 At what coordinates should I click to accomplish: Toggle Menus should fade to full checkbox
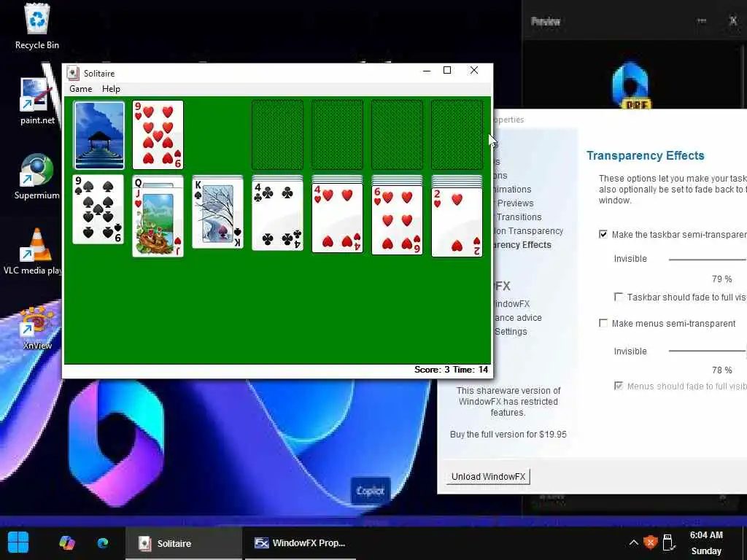pyautogui.click(x=619, y=386)
